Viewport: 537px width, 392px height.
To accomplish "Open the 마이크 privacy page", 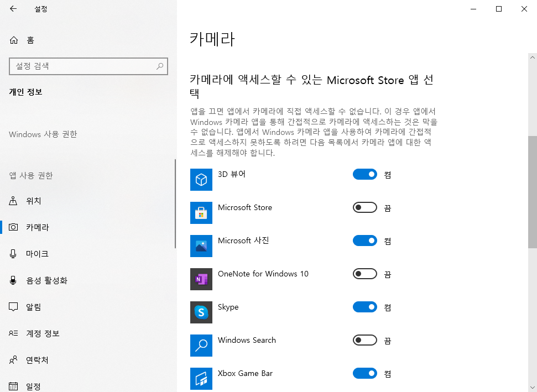I will click(88, 254).
